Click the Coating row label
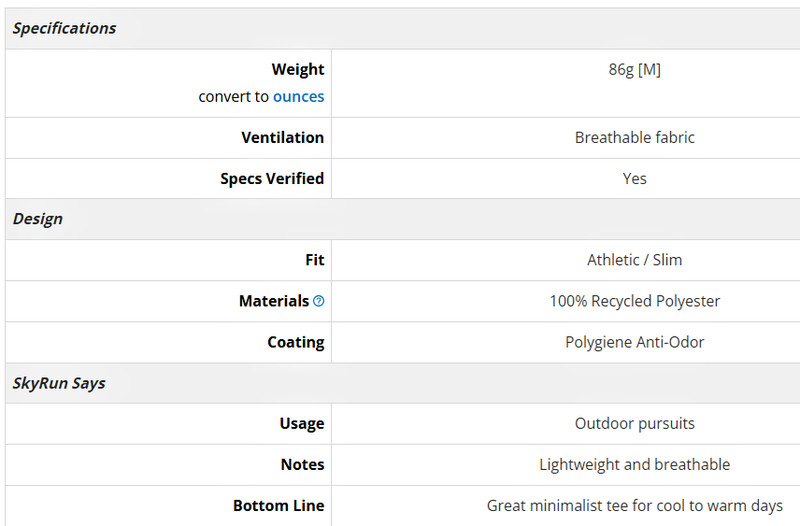The height and width of the screenshot is (526, 800). coord(296,342)
